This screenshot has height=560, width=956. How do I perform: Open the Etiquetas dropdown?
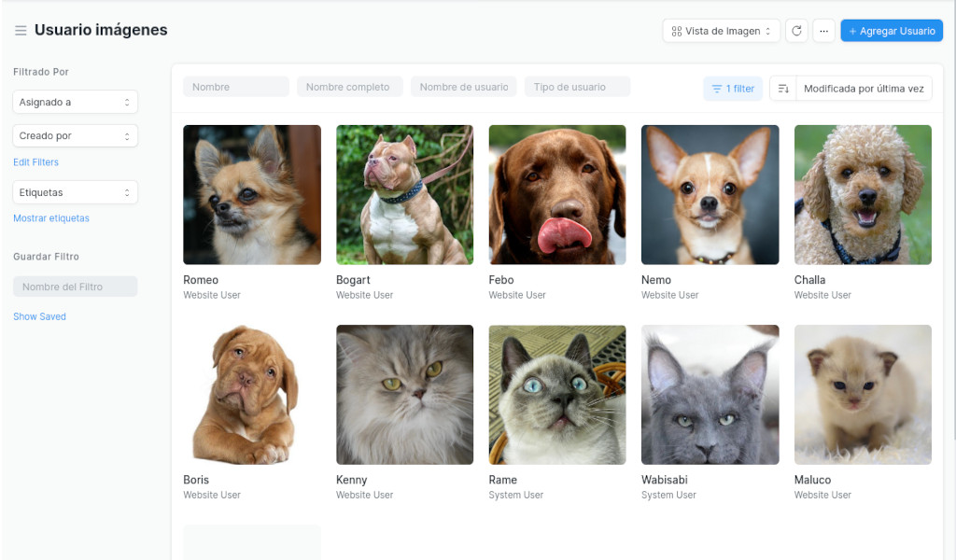(75, 192)
